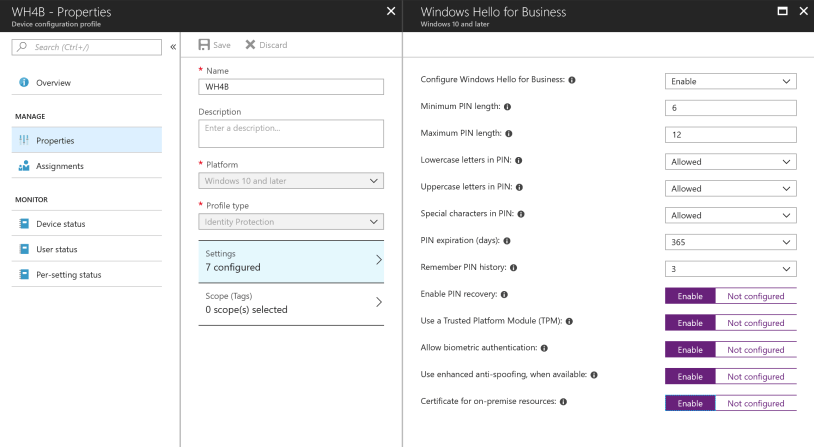Expand the Configure Windows Hello for Business dropdown

[x=730, y=81]
